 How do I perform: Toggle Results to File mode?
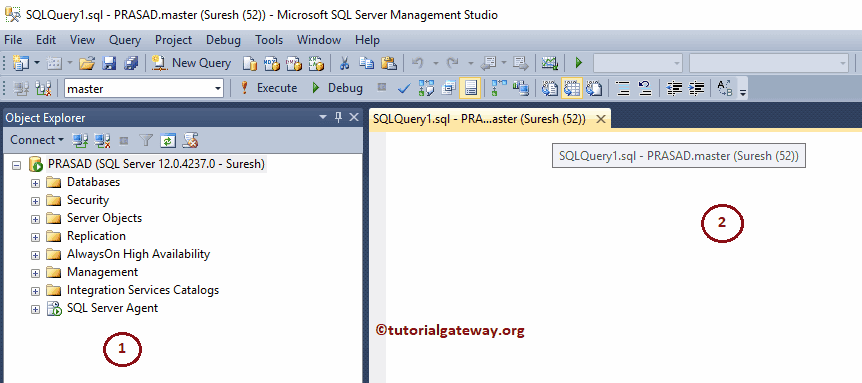[594, 88]
